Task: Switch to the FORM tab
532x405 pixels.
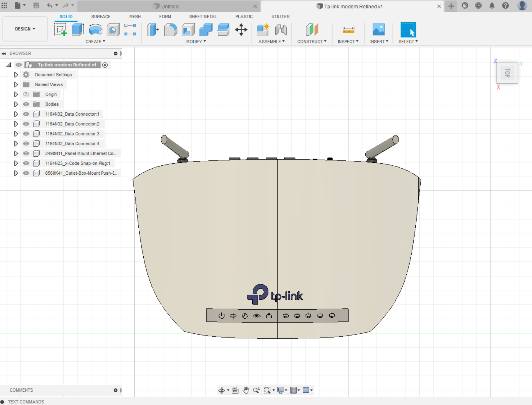Action: click(165, 17)
